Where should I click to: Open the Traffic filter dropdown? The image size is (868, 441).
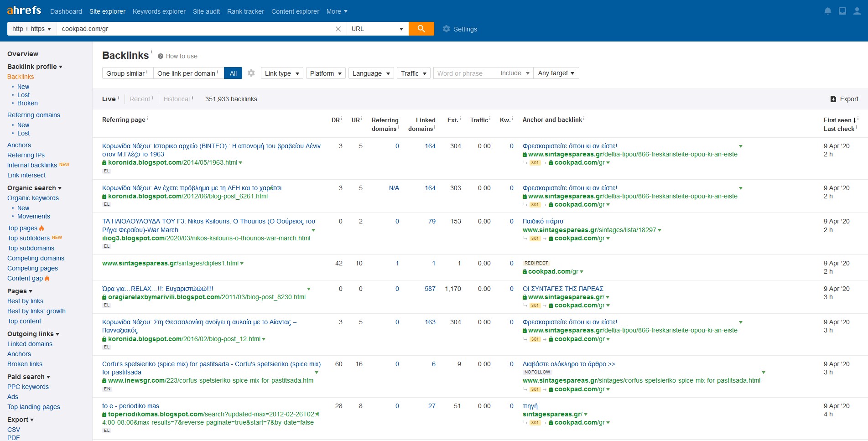(x=414, y=73)
